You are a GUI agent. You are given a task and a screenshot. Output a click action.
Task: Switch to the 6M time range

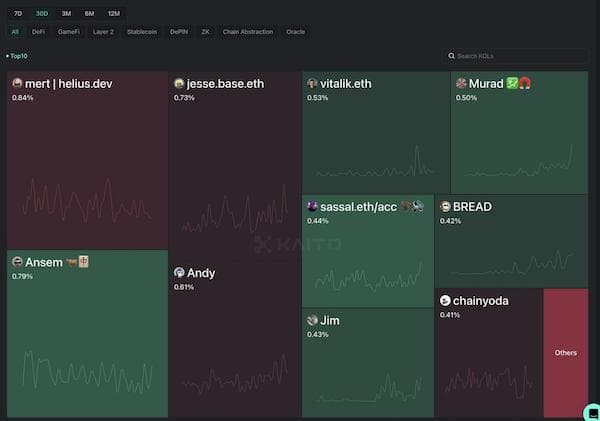89,14
